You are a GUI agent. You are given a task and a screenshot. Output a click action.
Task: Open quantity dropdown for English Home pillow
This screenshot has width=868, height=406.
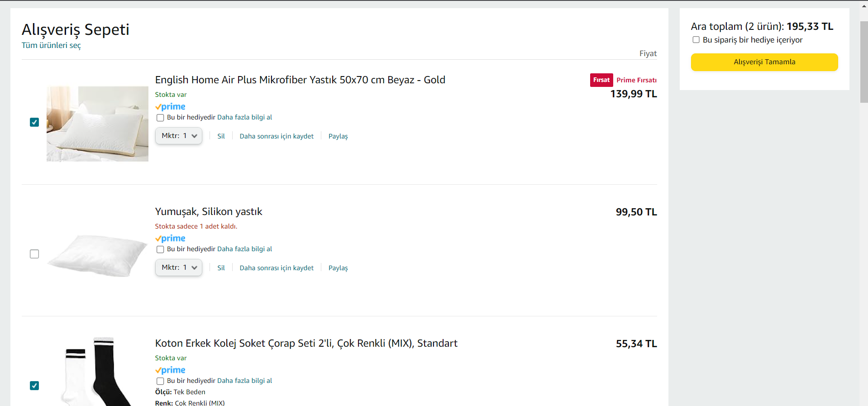click(x=179, y=136)
